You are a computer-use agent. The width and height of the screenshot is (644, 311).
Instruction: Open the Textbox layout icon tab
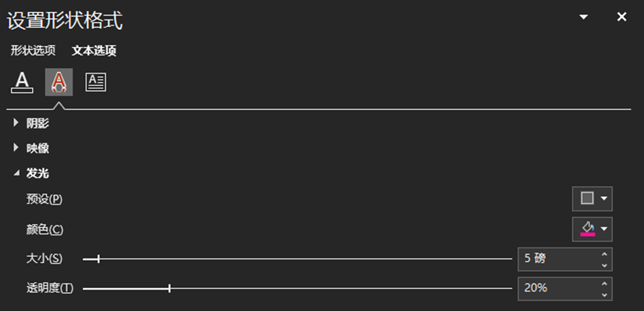(x=95, y=82)
